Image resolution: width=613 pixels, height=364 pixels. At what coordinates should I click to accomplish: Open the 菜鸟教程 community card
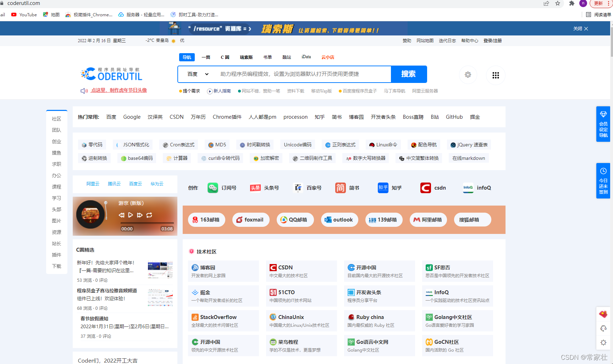pos(302,346)
